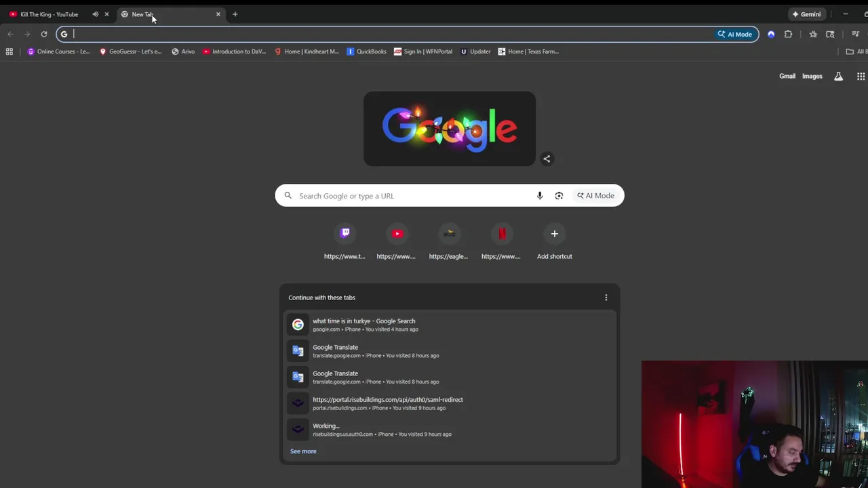Open the Google Lens search toolbar icon
The width and height of the screenshot is (868, 488).
point(830,34)
